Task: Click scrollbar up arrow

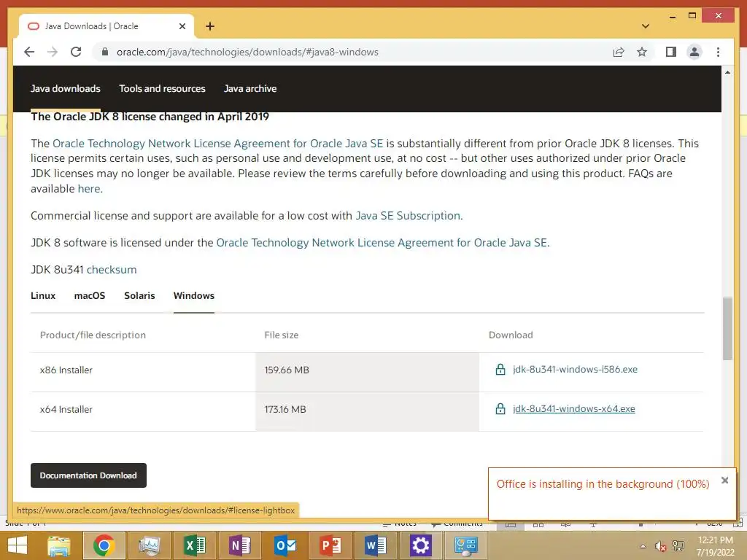Action: point(727,72)
